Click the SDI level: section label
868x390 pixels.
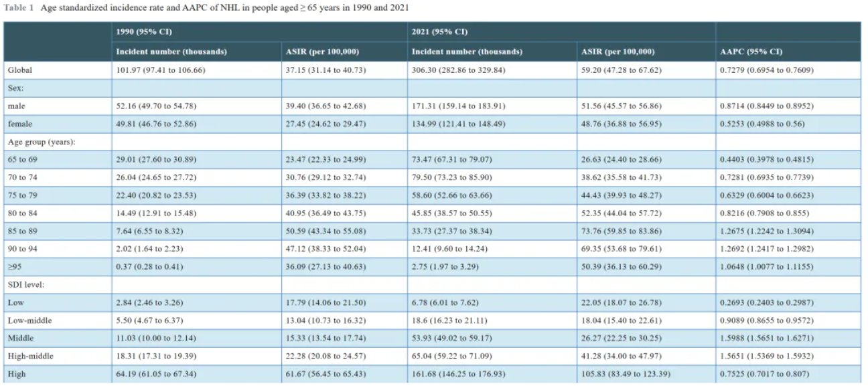point(25,285)
